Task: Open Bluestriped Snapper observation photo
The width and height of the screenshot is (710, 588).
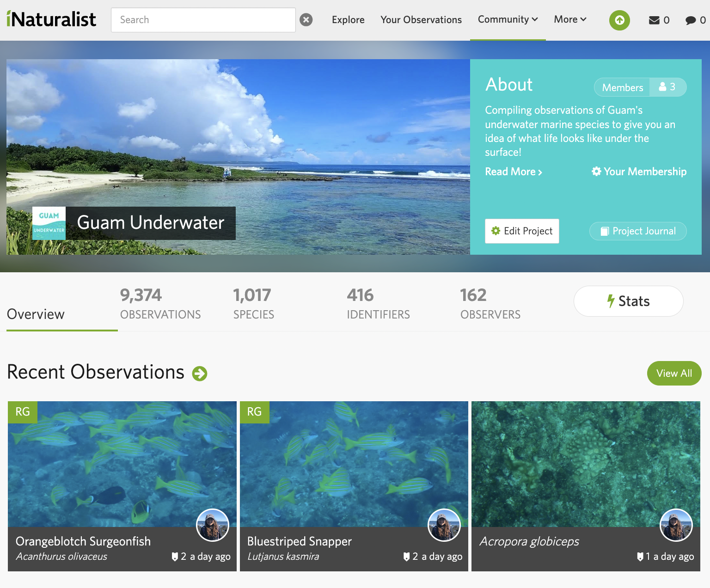Action: tap(354, 464)
